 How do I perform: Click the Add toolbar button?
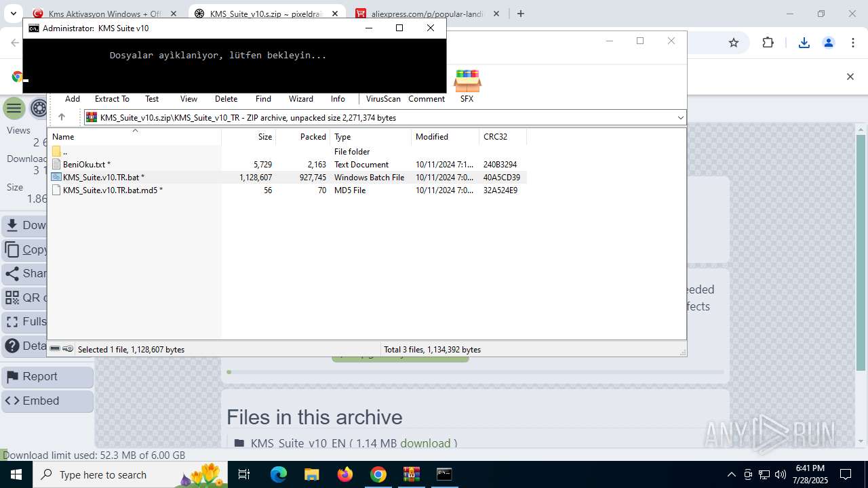(73, 99)
